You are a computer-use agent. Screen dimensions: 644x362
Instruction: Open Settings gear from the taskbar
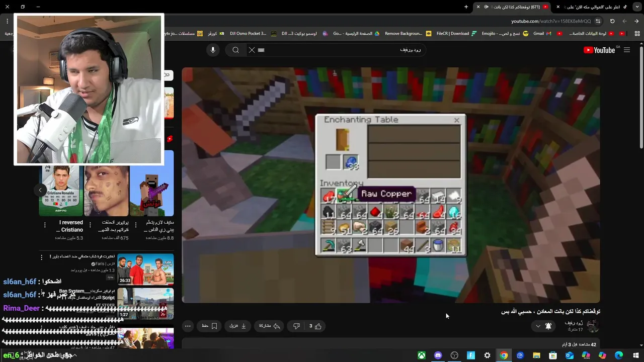487,355
